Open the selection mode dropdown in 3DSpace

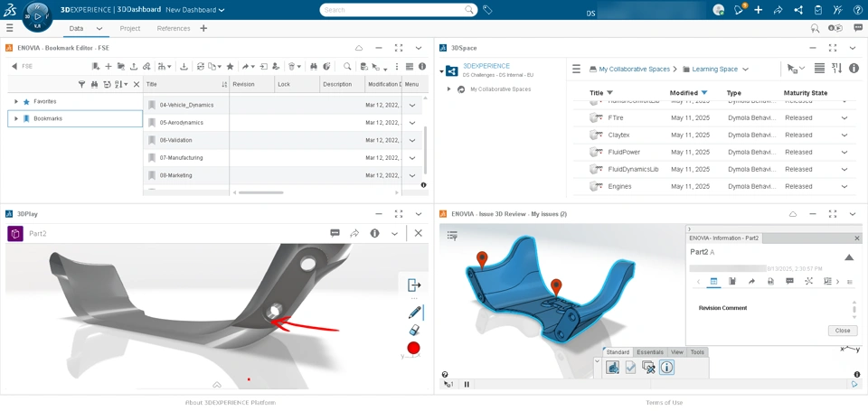pos(796,70)
